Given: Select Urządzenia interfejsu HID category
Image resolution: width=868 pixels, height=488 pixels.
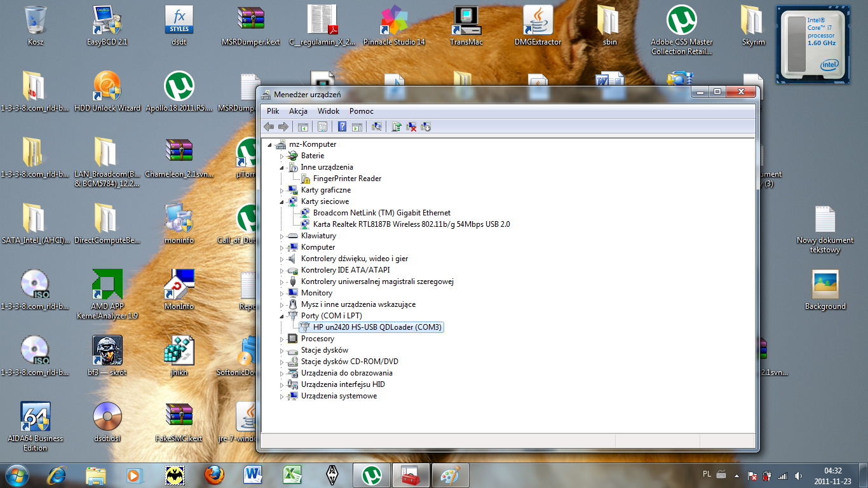Looking at the screenshot, I should (x=342, y=384).
